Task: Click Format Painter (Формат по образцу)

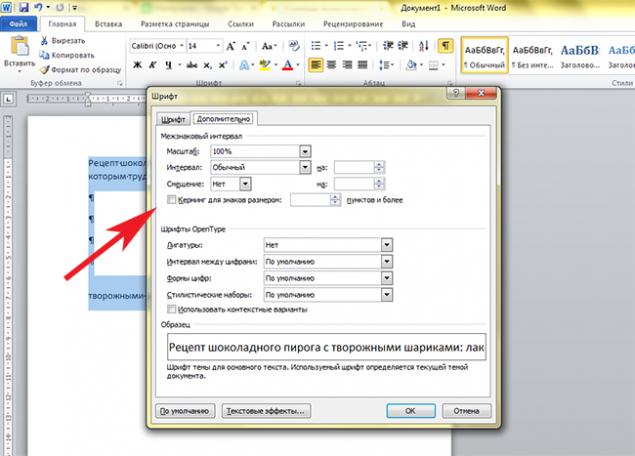Action: pyautogui.click(x=81, y=70)
